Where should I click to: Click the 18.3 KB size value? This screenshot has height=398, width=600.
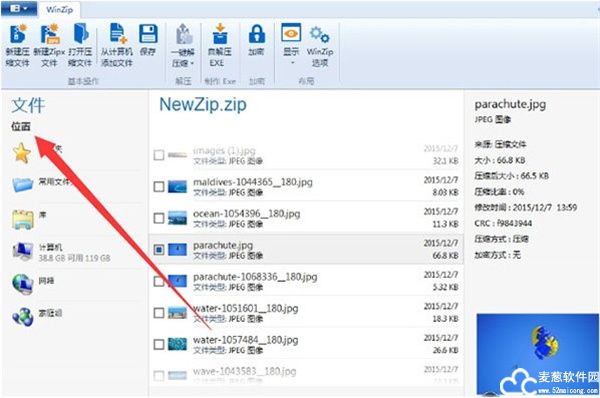445,318
